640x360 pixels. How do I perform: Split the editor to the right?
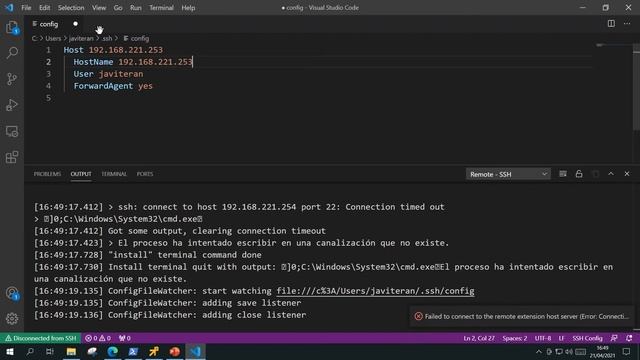click(x=611, y=24)
